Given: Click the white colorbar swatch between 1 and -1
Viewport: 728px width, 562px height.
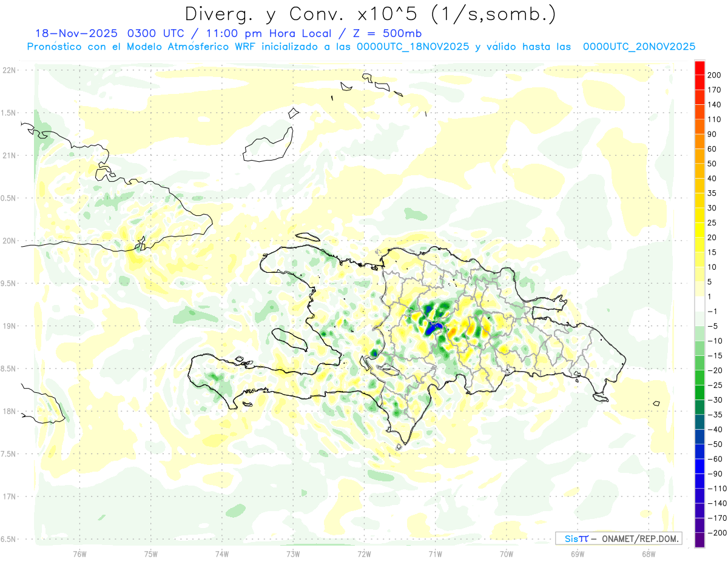Looking at the screenshot, I should pyautogui.click(x=699, y=304).
